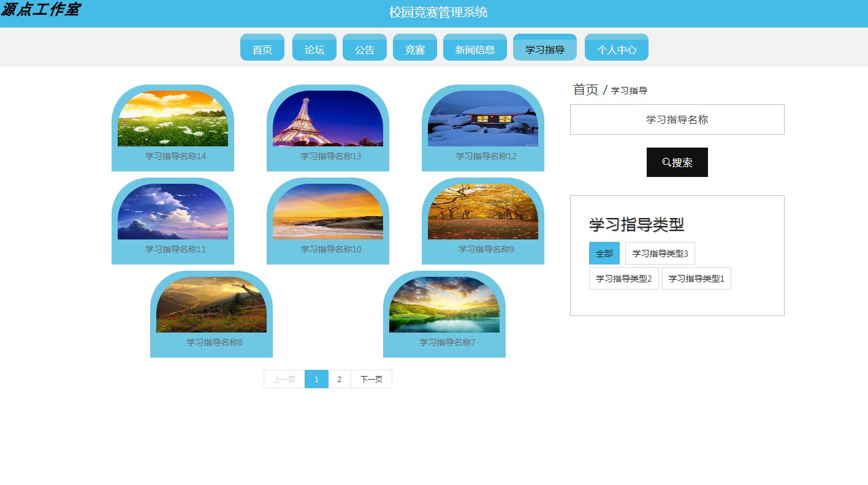Click the label 学习指导名称14

[176, 156]
